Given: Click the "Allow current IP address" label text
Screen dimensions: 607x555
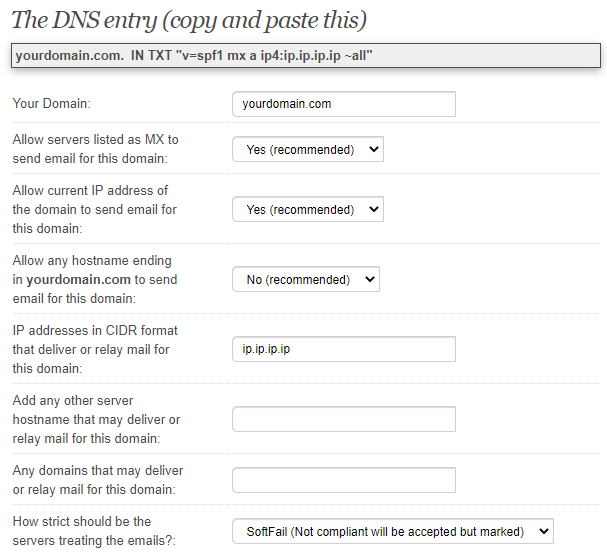Looking at the screenshot, I should click(90, 191).
